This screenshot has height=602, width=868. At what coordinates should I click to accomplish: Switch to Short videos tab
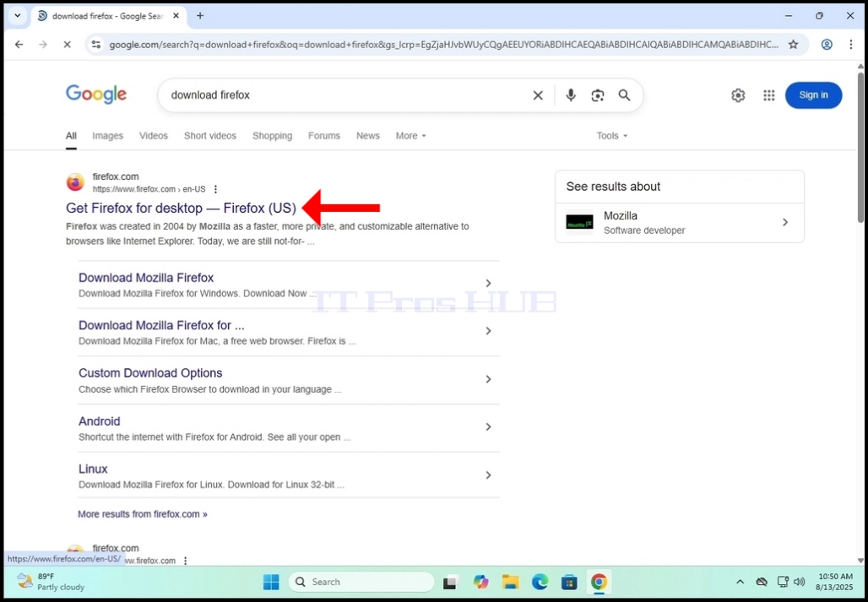tap(209, 136)
